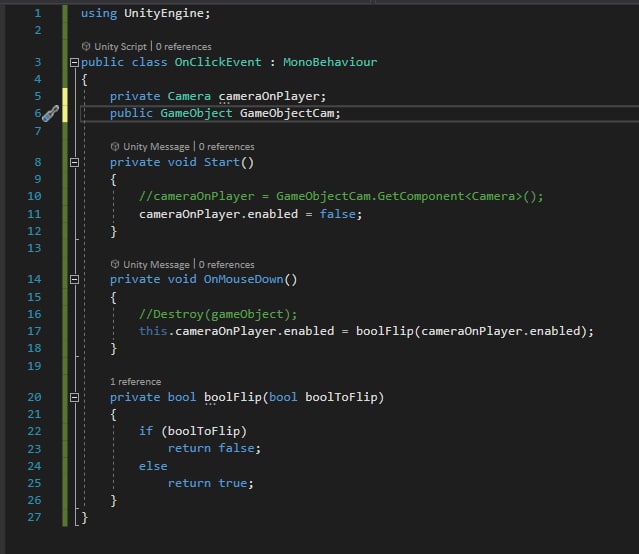Click 'boolFlip' in the method declaration
Viewport: 639px width, 554px height.
(233, 397)
